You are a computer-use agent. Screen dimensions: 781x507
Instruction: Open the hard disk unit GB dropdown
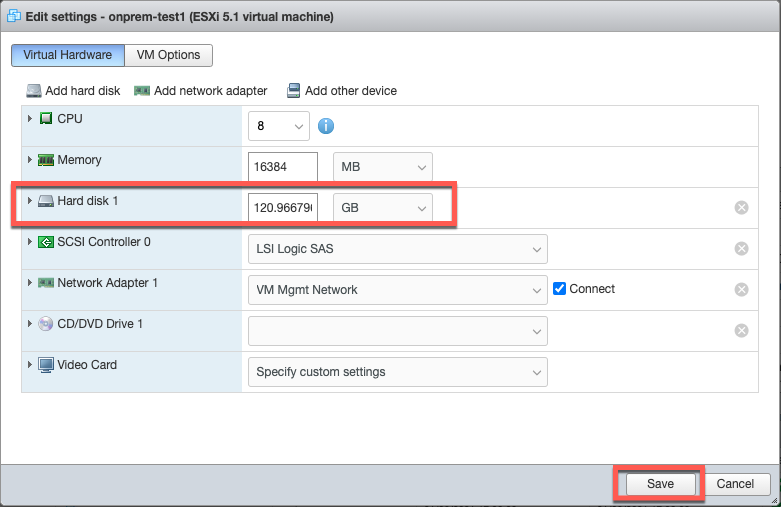[383, 208]
